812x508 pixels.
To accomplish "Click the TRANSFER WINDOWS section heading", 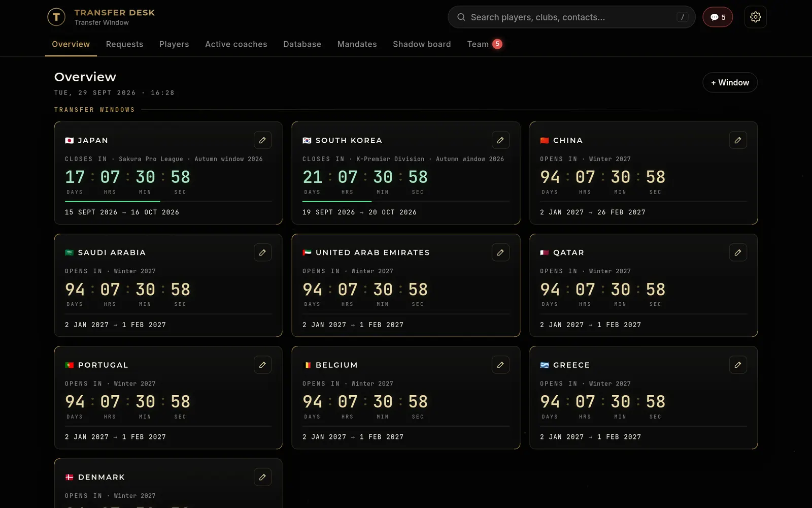I will [94, 110].
